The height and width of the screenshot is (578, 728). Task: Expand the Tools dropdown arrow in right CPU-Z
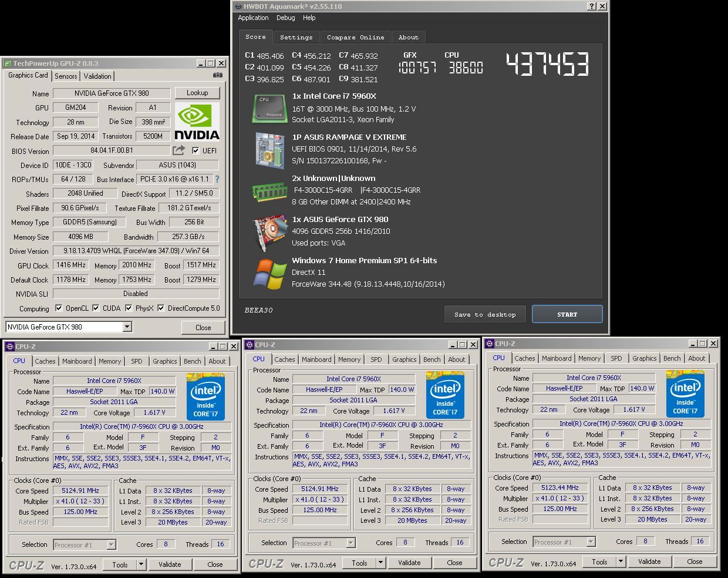pos(621,562)
